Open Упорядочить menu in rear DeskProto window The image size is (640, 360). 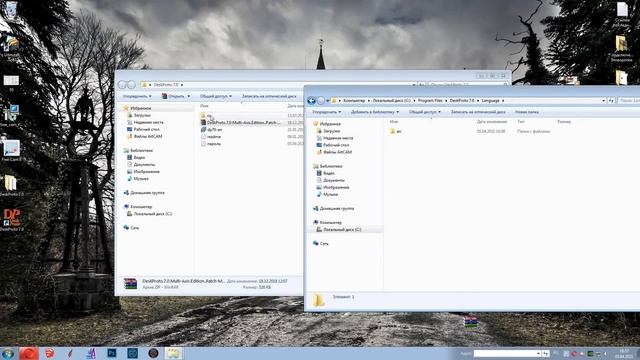click(x=137, y=96)
